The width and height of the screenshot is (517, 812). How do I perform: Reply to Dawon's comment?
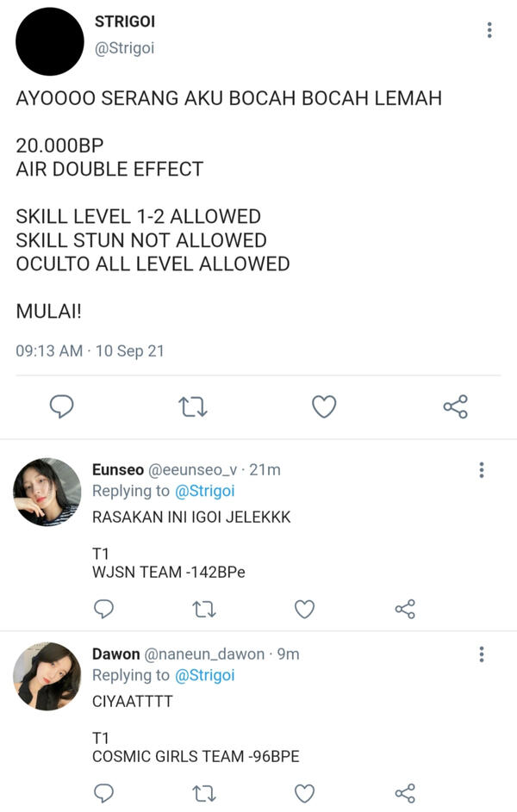[103, 793]
